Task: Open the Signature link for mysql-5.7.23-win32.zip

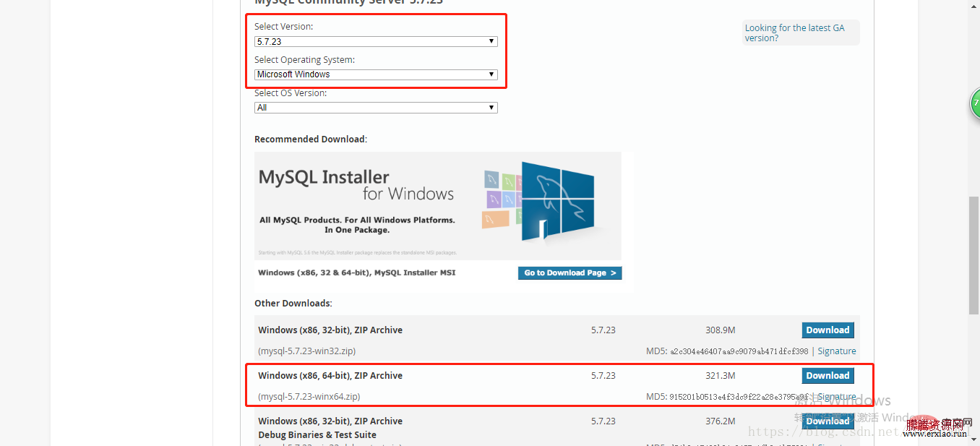Action: [837, 351]
